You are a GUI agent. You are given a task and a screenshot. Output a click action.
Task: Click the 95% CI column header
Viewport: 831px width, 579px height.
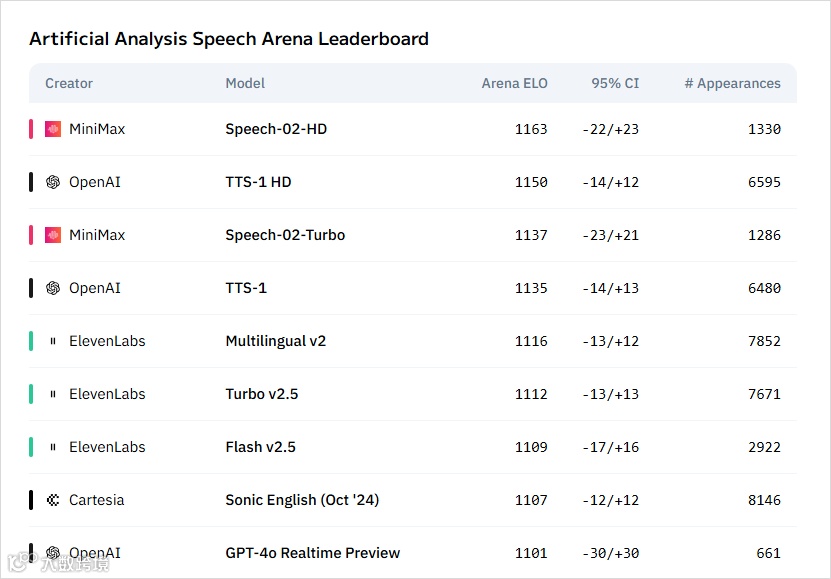[x=615, y=84]
